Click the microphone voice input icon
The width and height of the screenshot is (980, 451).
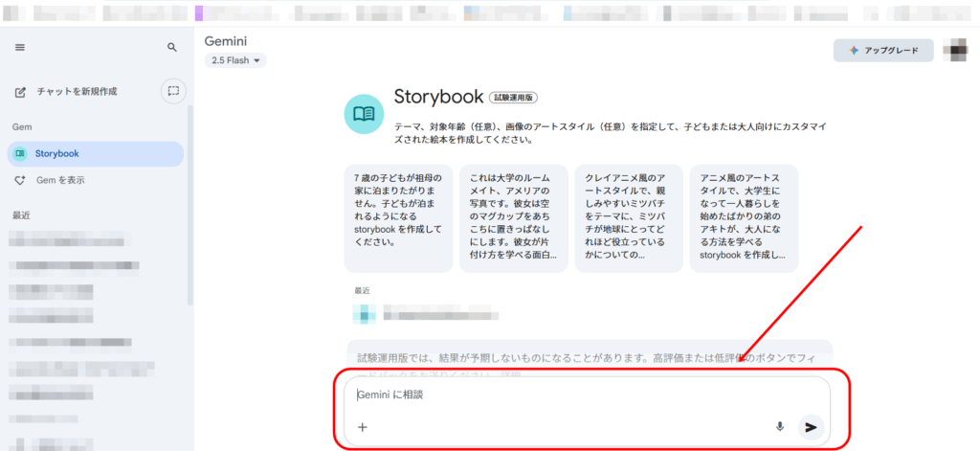pos(780,427)
